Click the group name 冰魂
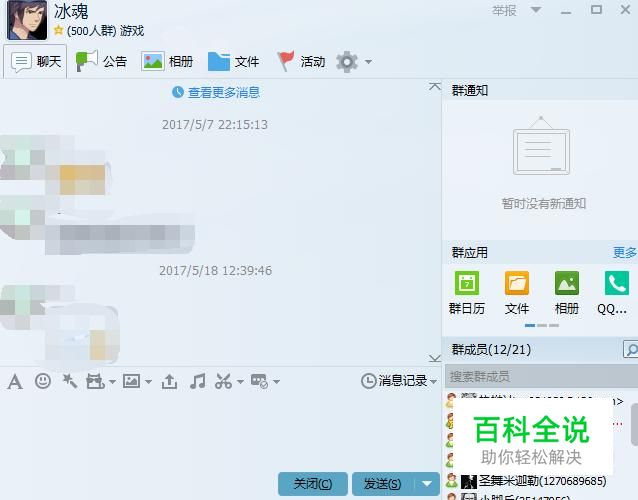The width and height of the screenshot is (638, 500). tap(71, 11)
